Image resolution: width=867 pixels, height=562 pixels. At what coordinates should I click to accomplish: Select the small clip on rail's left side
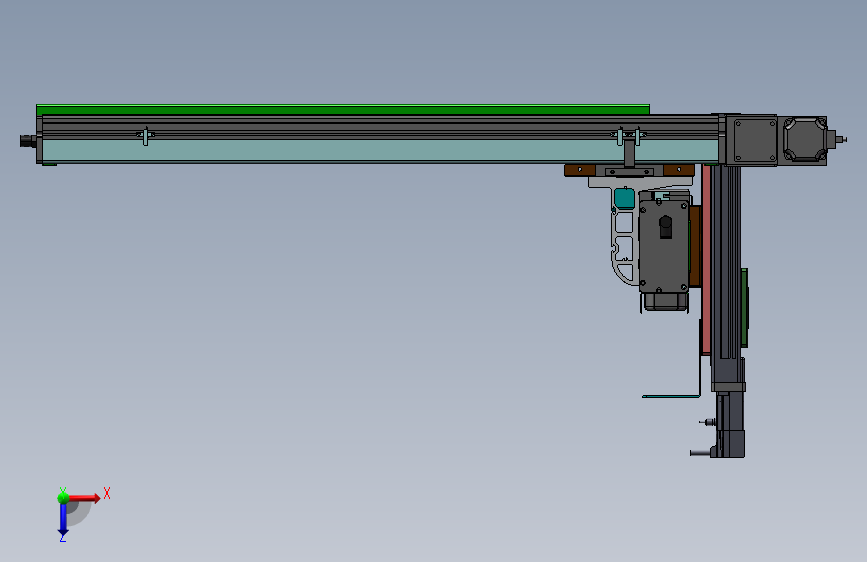(145, 136)
